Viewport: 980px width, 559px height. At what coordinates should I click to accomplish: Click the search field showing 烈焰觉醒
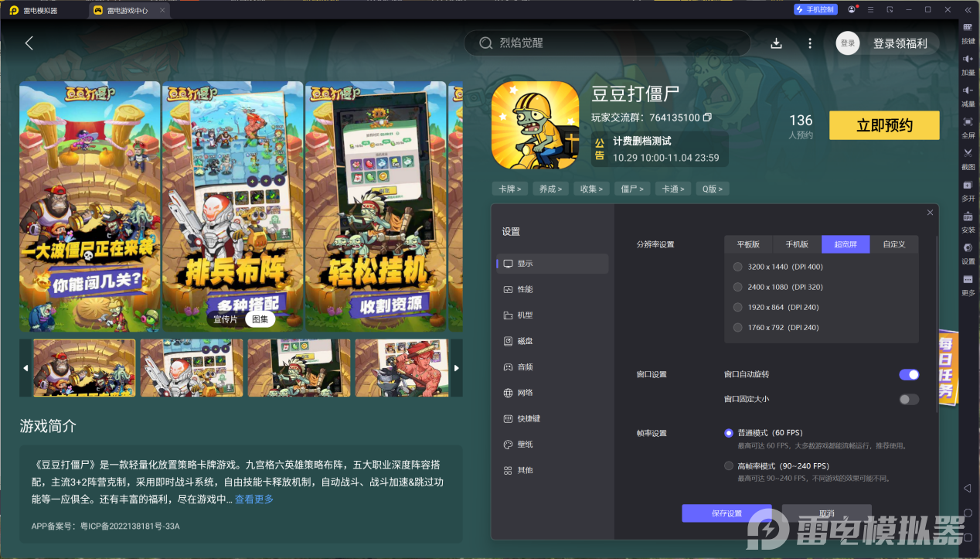click(607, 43)
